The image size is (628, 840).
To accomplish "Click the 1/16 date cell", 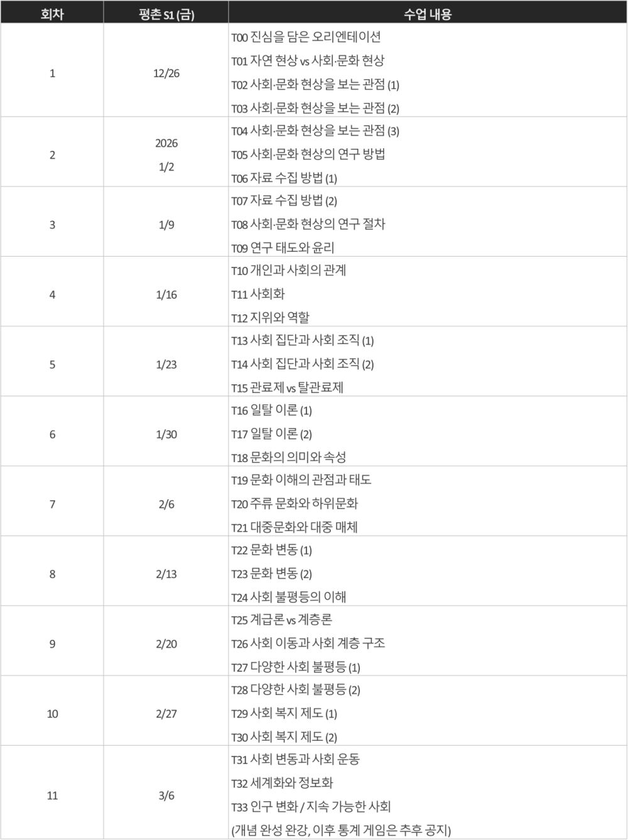I will [166, 294].
